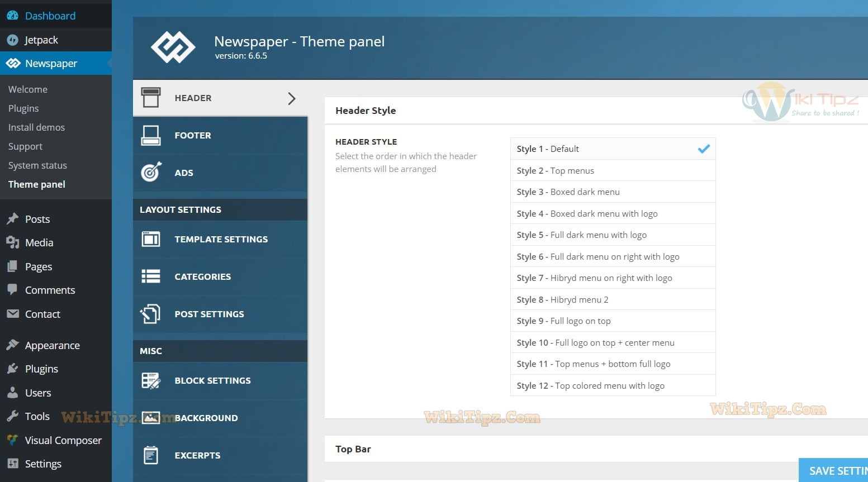Open the Excerpts panel tab
Viewport: 868px width, 482px height.
[x=220, y=455]
